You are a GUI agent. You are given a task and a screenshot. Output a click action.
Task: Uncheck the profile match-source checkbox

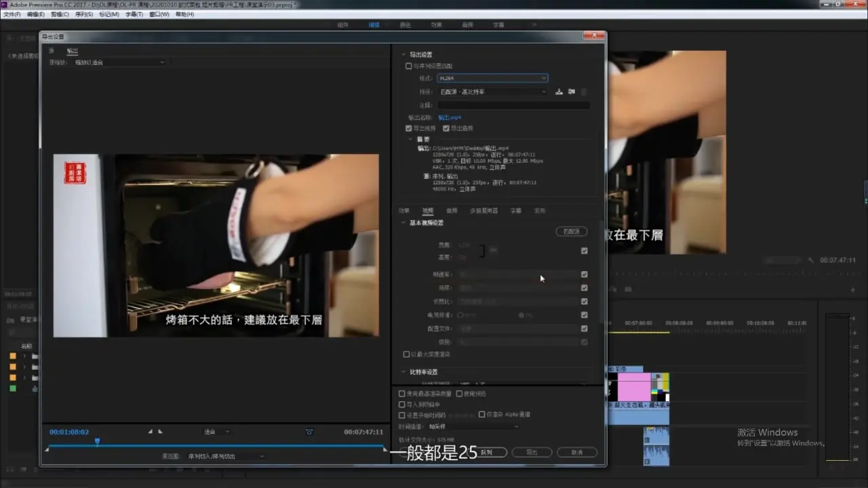coord(584,329)
